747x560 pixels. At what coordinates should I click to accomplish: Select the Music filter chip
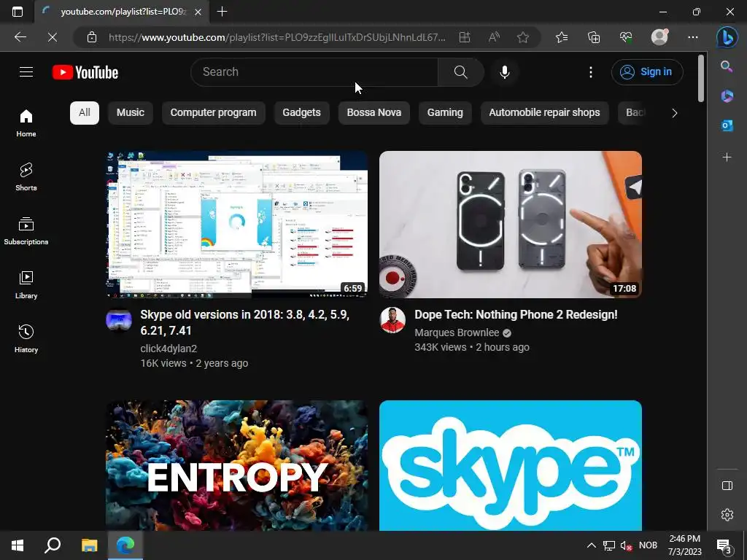131,113
